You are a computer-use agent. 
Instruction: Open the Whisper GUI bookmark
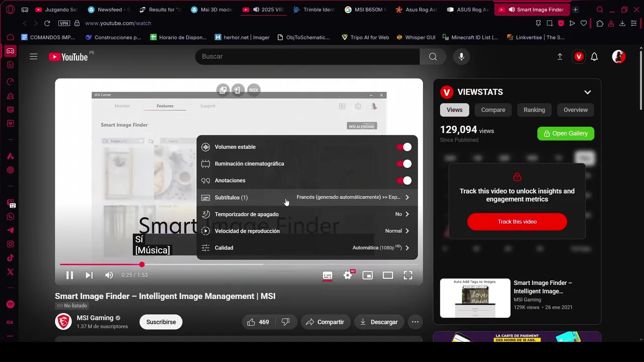click(416, 37)
